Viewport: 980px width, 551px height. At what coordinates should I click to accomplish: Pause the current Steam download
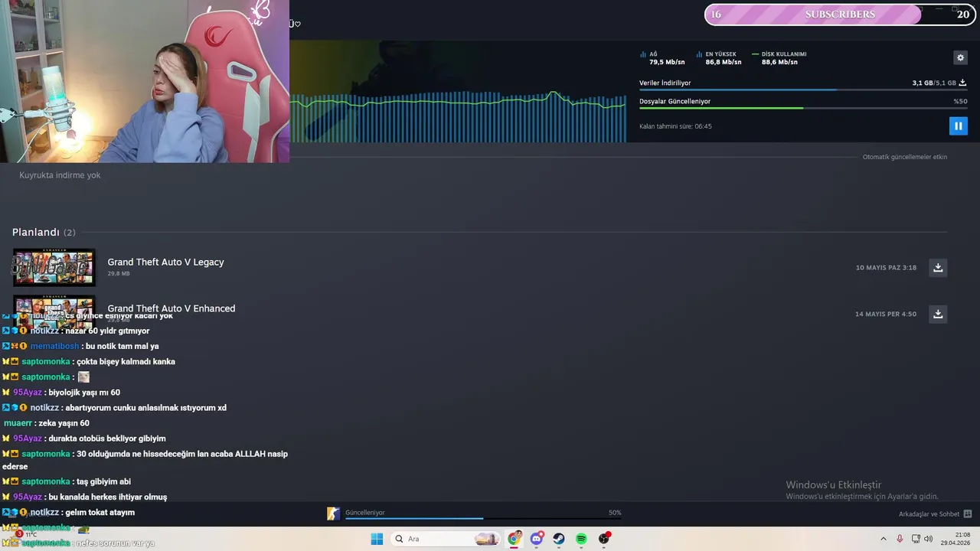(x=958, y=126)
